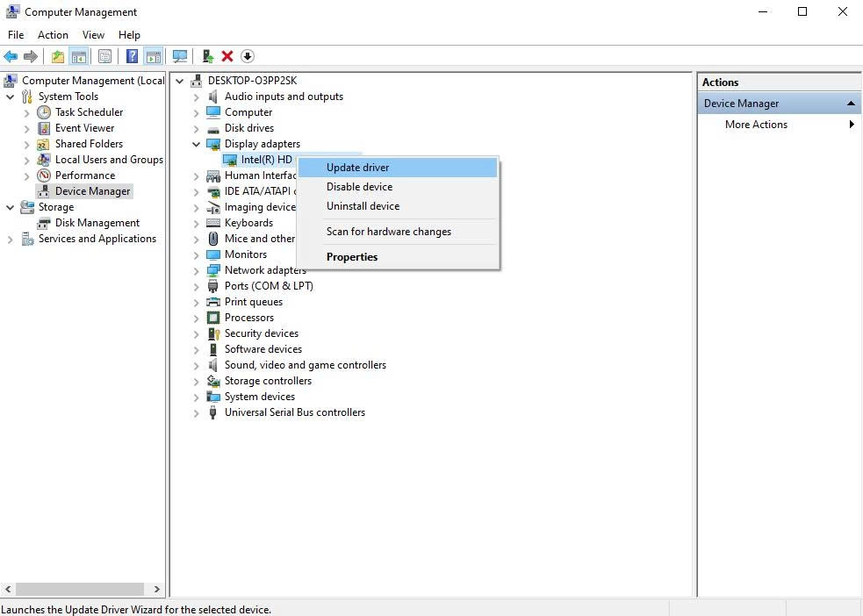Click the Performance gauge icon
This screenshot has height=616, width=863.
pyautogui.click(x=44, y=175)
